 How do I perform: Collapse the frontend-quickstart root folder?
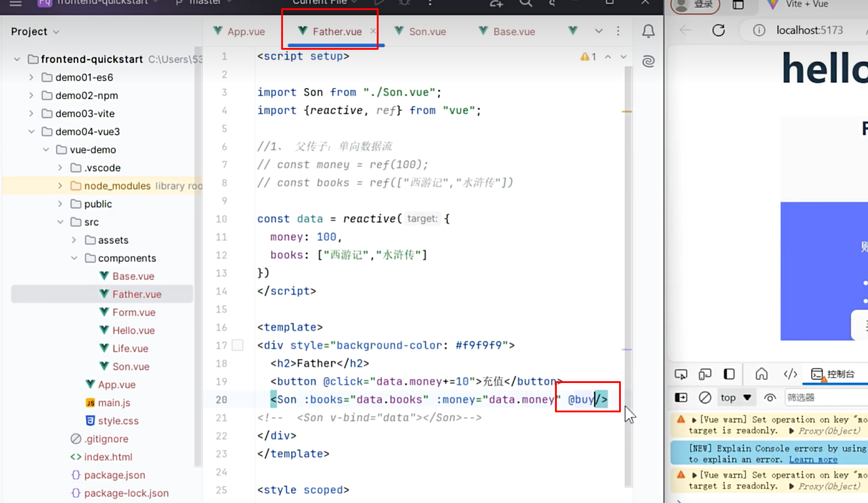(17, 59)
